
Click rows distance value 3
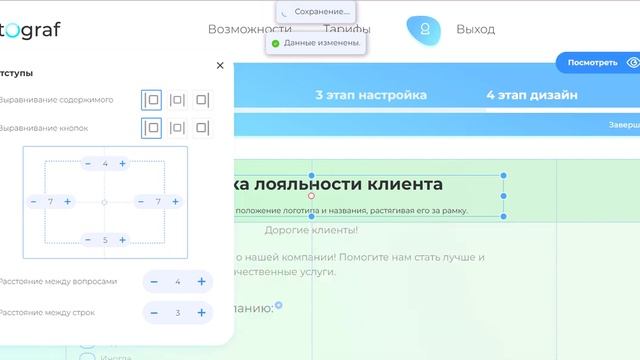[178, 313]
